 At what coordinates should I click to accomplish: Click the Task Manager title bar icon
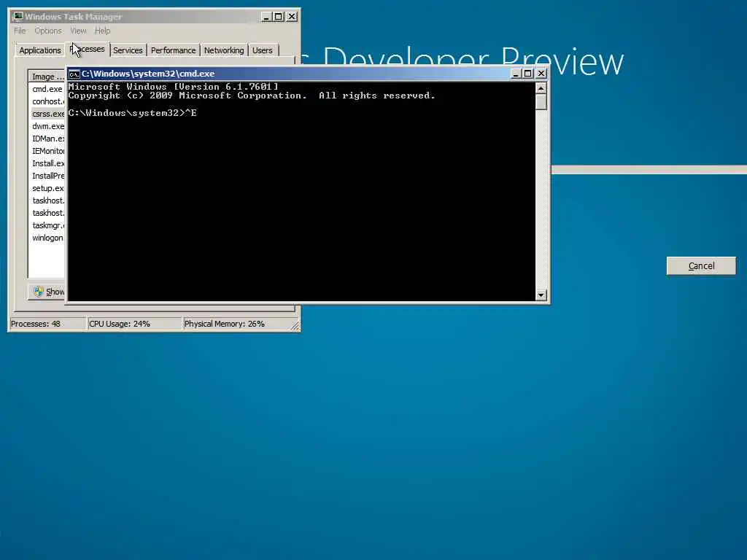(18, 17)
